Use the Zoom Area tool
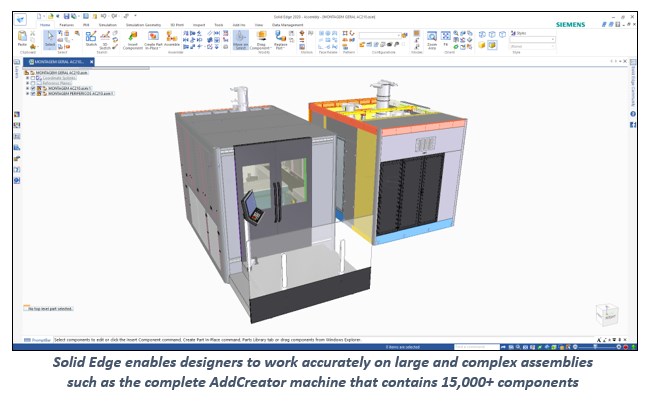The height and width of the screenshot is (401, 651). point(432,39)
